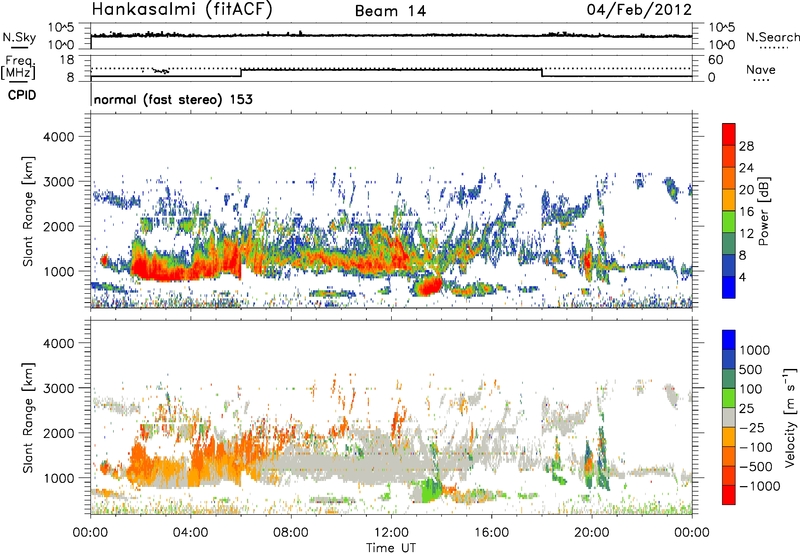Click frequency axis tick '18'
The height and width of the screenshot is (554, 800).
click(x=67, y=60)
